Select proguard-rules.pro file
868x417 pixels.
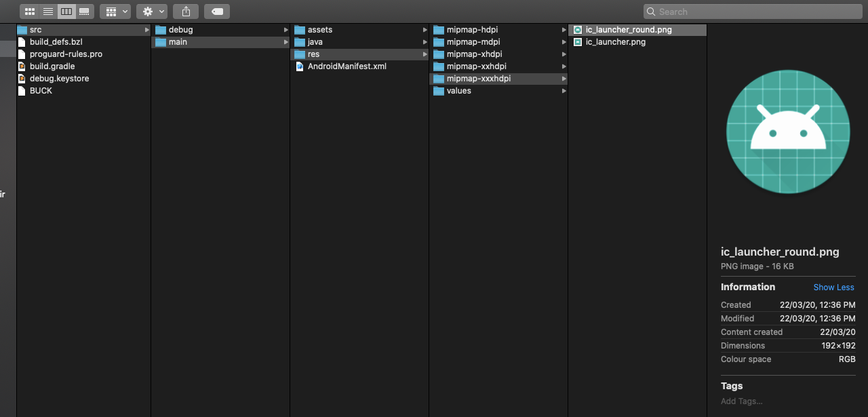coord(83,54)
